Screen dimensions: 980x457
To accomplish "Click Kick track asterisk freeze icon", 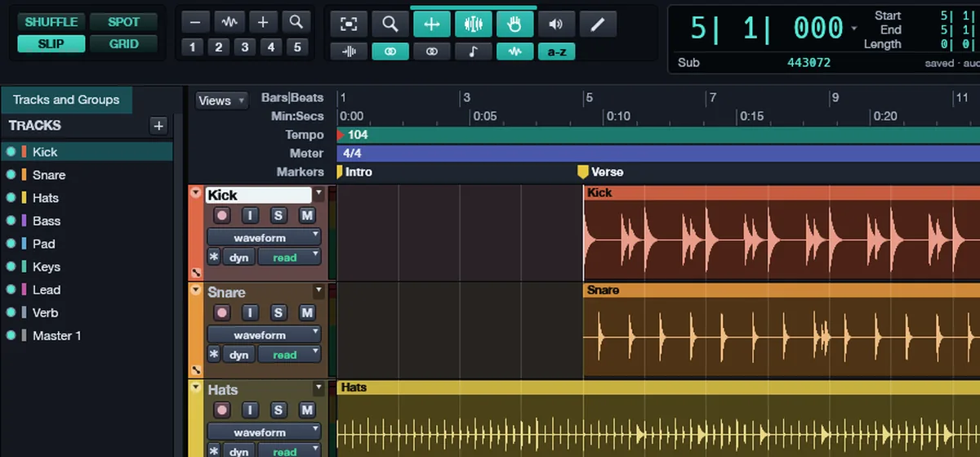I will [x=214, y=258].
